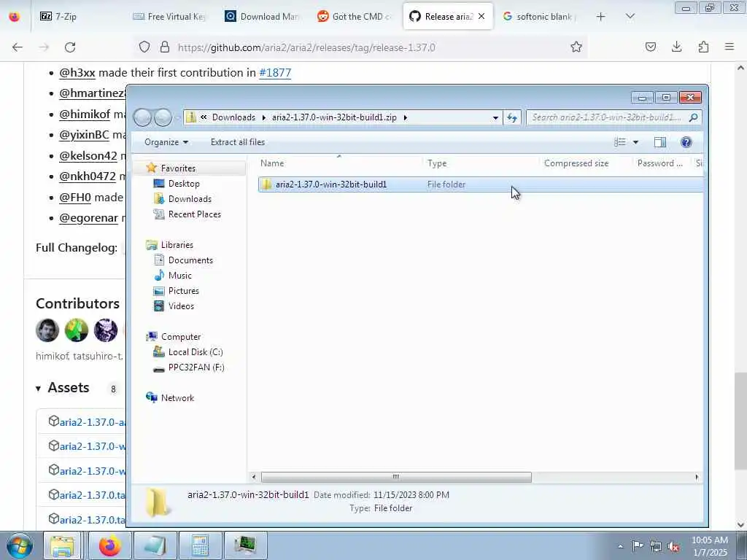The width and height of the screenshot is (747, 560).
Task: Select Recent Places in navigation pane
Action: click(194, 214)
